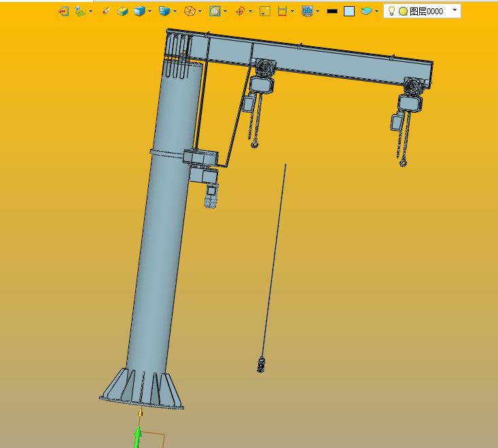Screen dimensions: 498x448
Task: Click the monitor display mode icon
Action: coord(307,12)
